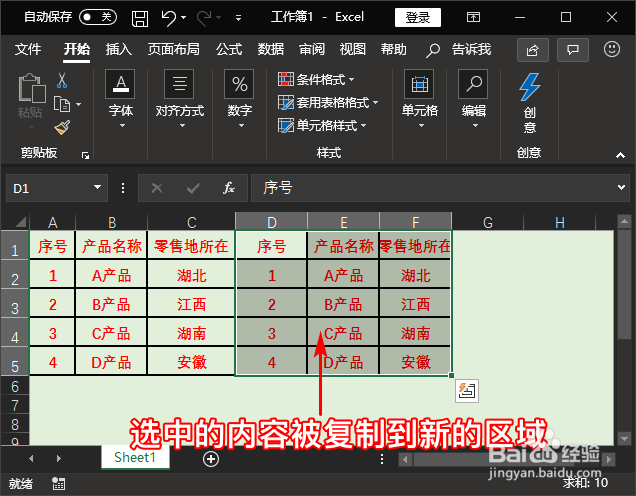Click cell C3 containing 江西

(x=191, y=305)
